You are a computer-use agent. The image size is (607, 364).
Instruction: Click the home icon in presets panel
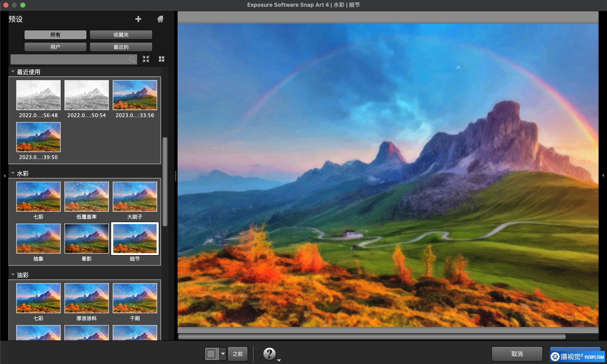[x=160, y=19]
